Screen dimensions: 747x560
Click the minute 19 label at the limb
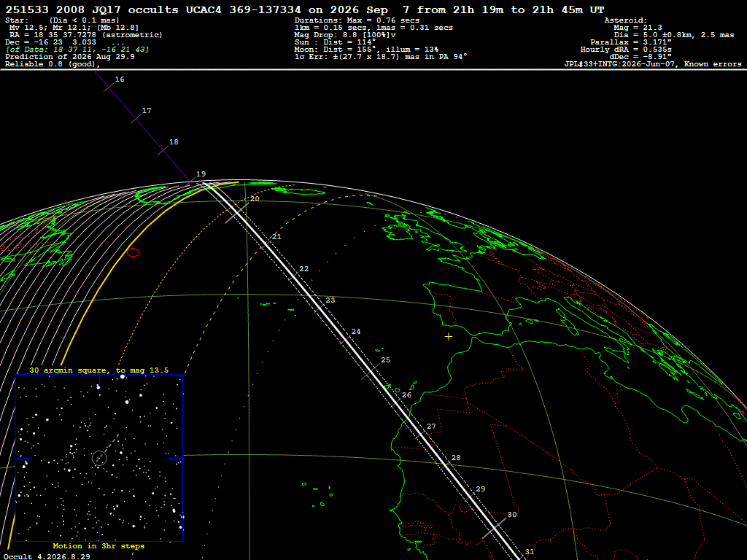click(x=201, y=174)
